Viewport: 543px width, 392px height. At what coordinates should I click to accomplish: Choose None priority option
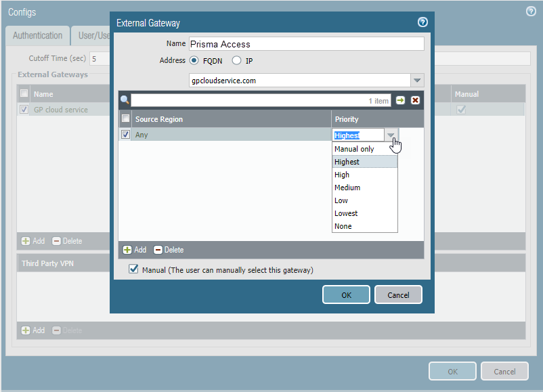[365, 226]
